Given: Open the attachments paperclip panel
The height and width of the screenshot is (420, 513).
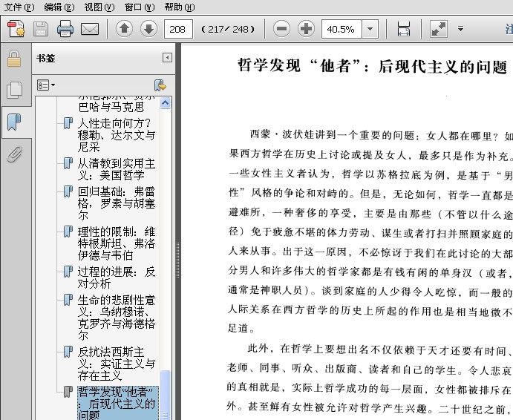Looking at the screenshot, I should coord(15,154).
